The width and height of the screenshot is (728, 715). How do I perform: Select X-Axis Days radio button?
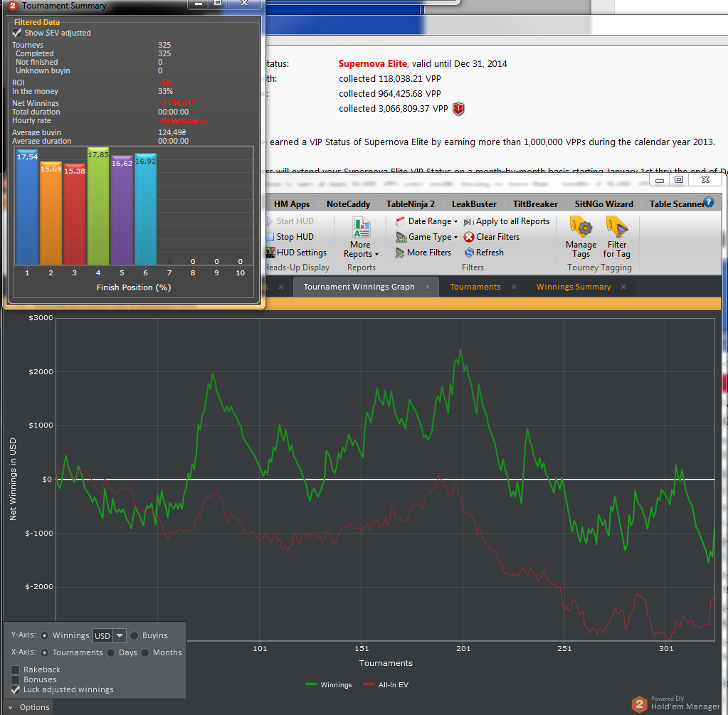(x=110, y=653)
